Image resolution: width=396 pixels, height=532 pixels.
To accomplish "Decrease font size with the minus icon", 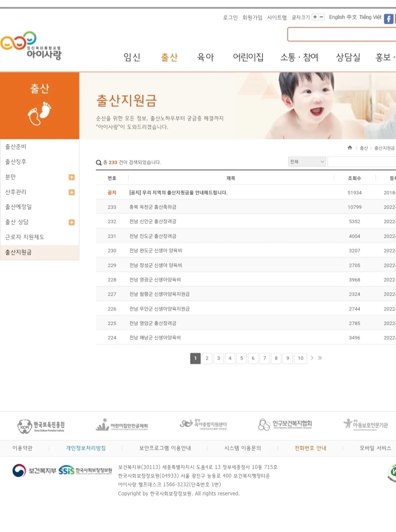I will pos(321,17).
